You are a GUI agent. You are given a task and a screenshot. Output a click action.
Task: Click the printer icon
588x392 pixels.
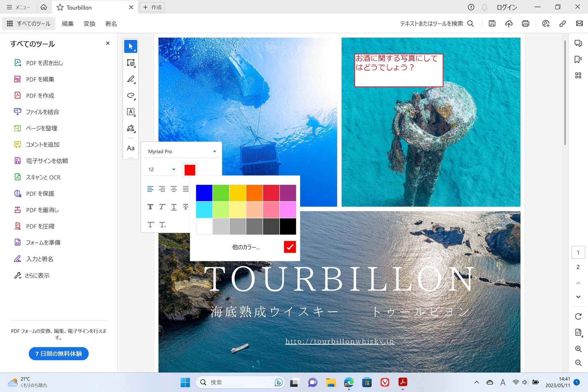[526, 24]
